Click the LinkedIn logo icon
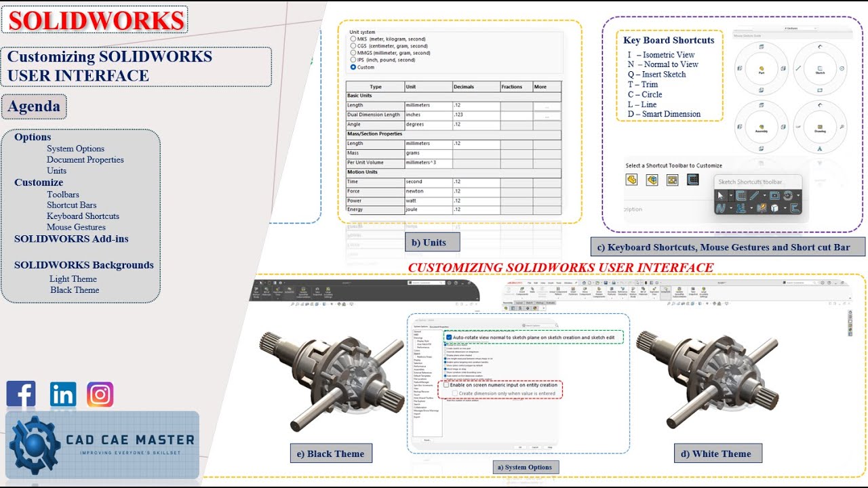 tap(63, 394)
